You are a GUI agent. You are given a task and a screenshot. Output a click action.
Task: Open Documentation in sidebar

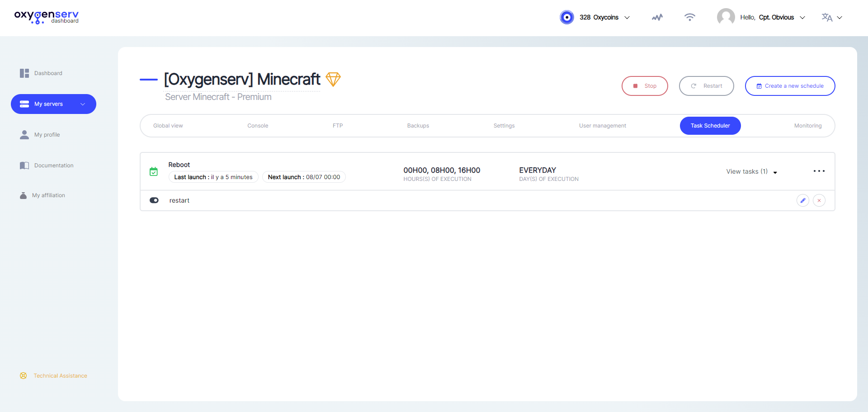click(x=54, y=166)
